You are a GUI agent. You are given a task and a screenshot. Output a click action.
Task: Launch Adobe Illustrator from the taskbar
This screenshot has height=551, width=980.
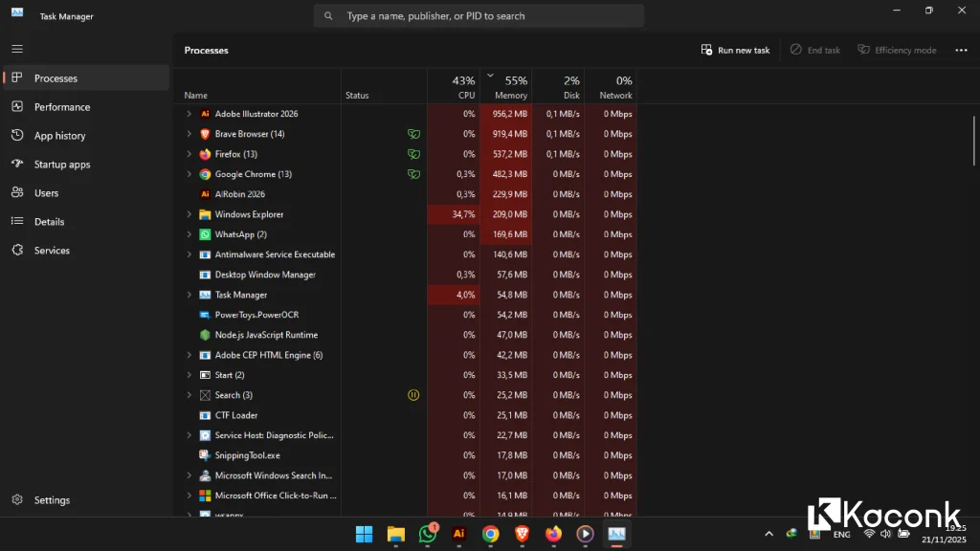458,534
